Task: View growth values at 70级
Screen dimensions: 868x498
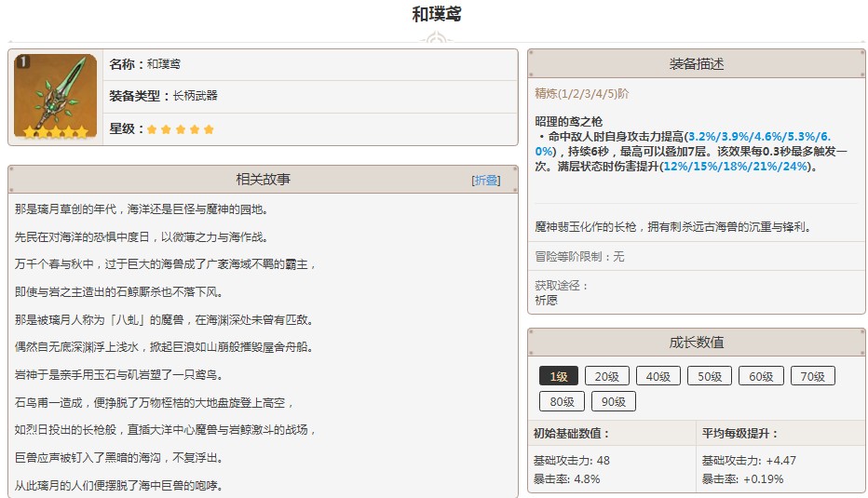Action: coord(812,376)
